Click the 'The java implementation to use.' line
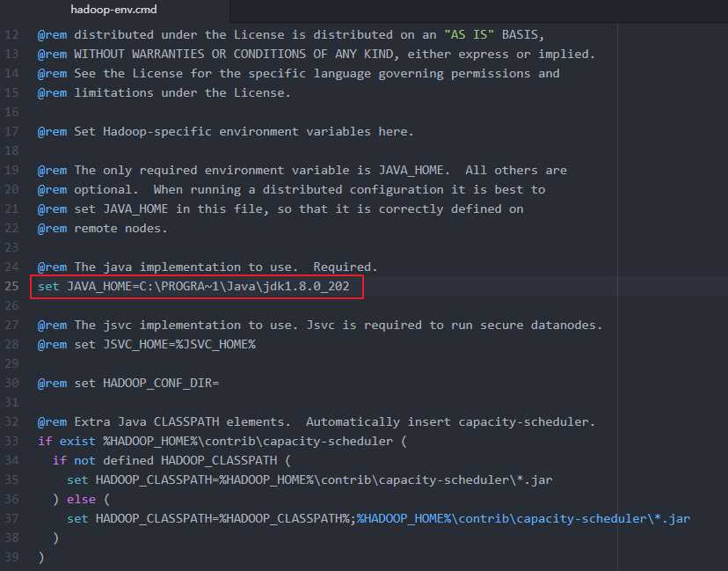The height and width of the screenshot is (571, 728). pos(207,267)
